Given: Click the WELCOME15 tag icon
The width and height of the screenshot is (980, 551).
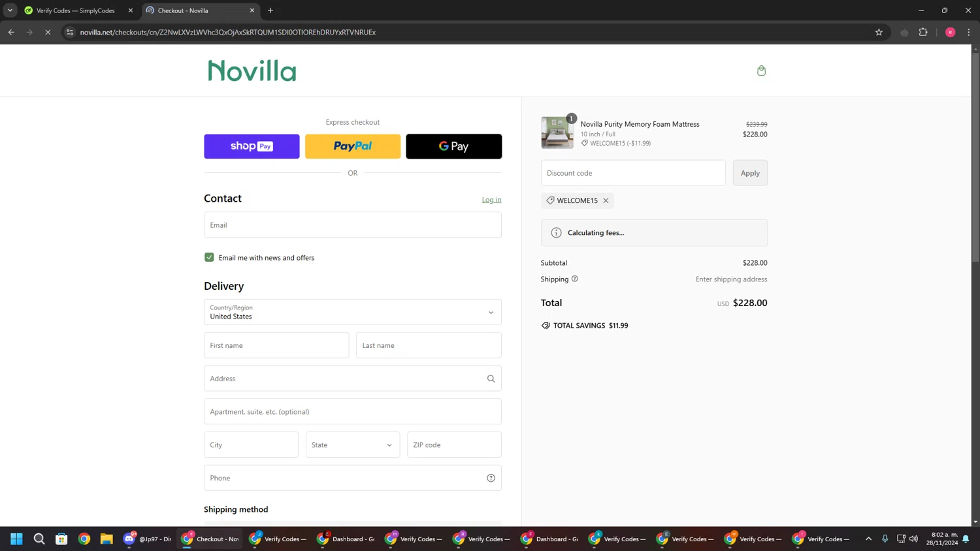Looking at the screenshot, I should pyautogui.click(x=550, y=200).
